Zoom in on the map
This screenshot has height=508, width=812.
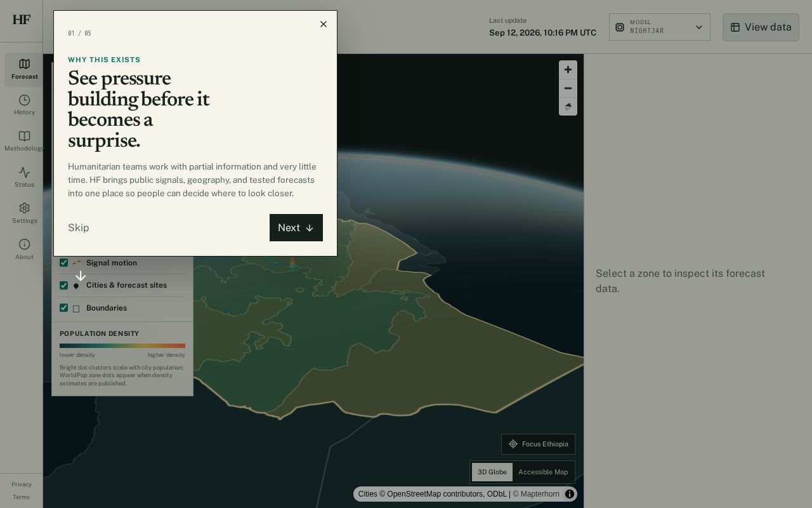[568, 70]
